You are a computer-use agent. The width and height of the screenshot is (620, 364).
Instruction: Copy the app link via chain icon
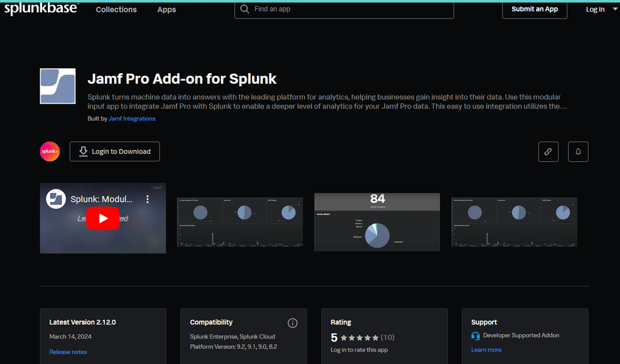(x=548, y=151)
